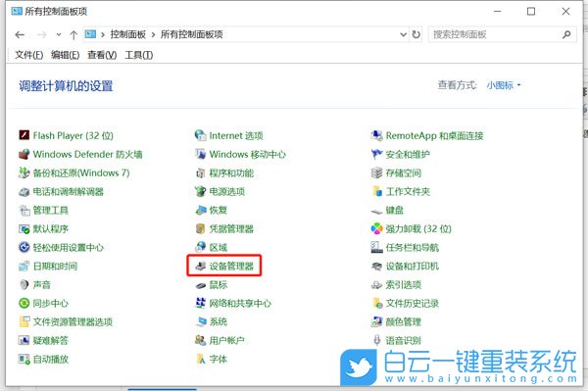The width and height of the screenshot is (588, 391).
Task: Open the 文件资源管理器选项 icon
Action: click(x=24, y=321)
